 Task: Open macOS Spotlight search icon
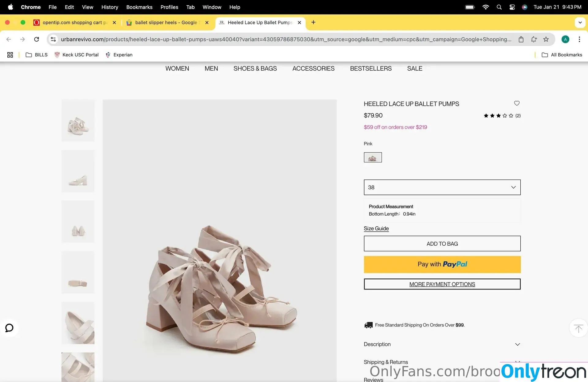[x=499, y=7]
